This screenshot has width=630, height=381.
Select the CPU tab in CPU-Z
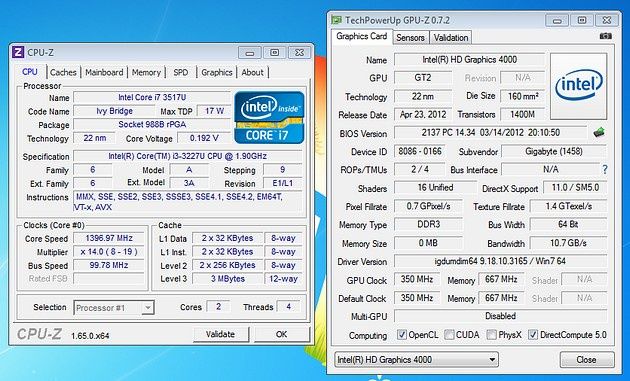[30, 72]
